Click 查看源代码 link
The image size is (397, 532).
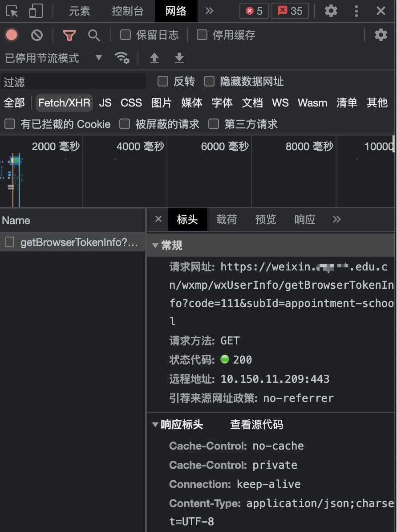(x=256, y=425)
